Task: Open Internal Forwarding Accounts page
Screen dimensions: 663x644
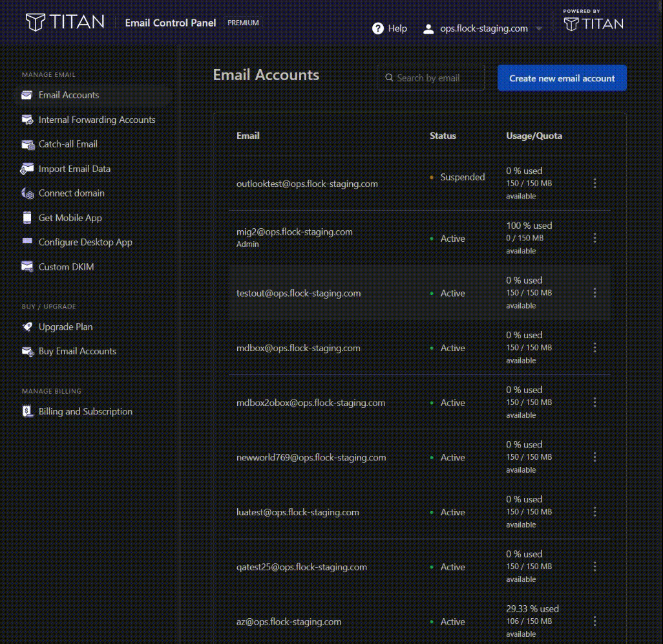Action: pos(97,120)
